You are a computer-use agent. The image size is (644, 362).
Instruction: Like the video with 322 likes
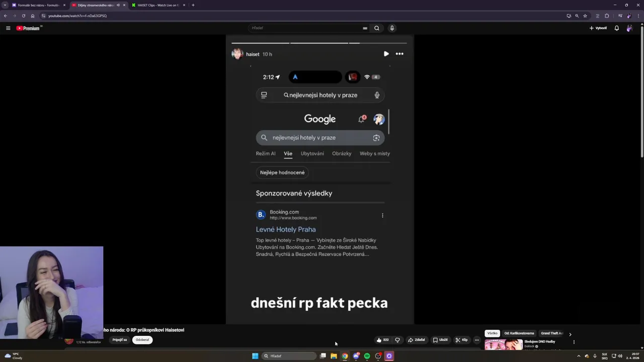pyautogui.click(x=382, y=340)
